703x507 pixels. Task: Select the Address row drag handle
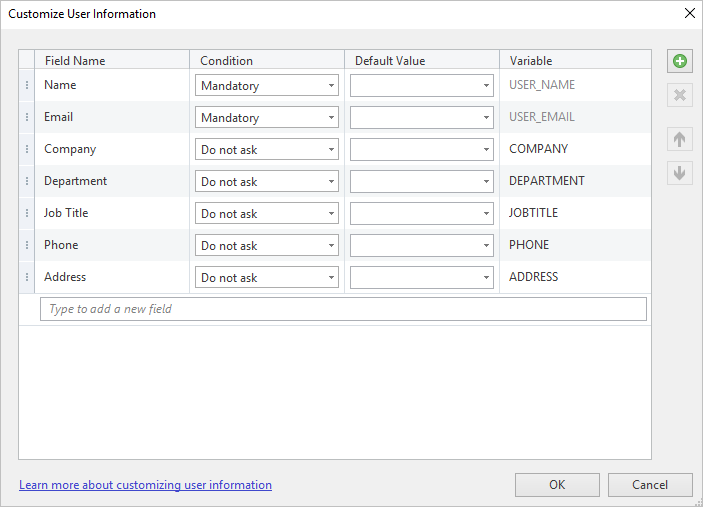point(27,277)
